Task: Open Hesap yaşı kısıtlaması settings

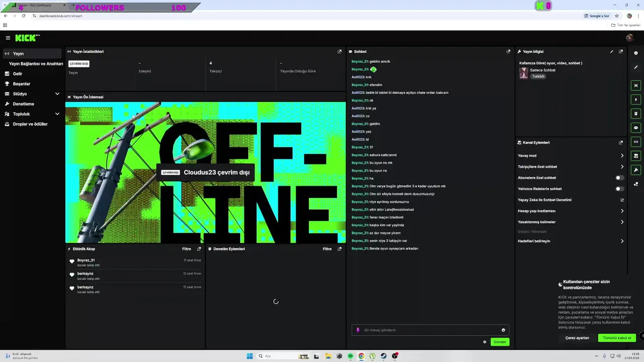Action: 571,211
